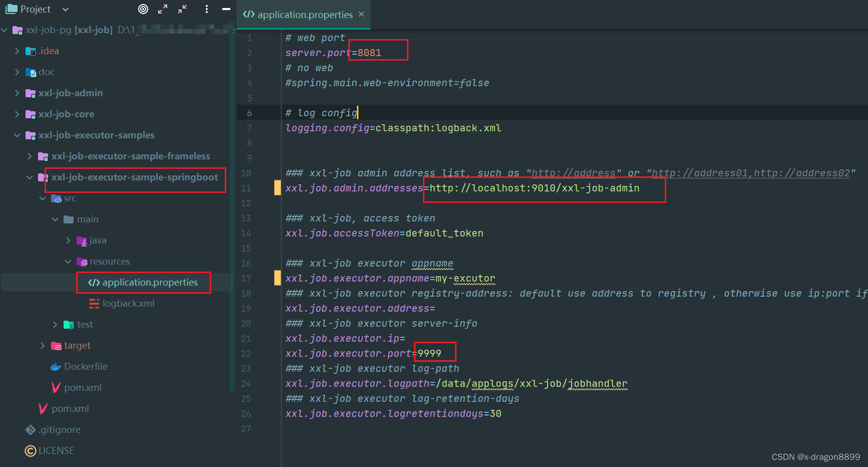This screenshot has height=467, width=868.
Task: Select the Dockerfile tree item
Action: 86,367
